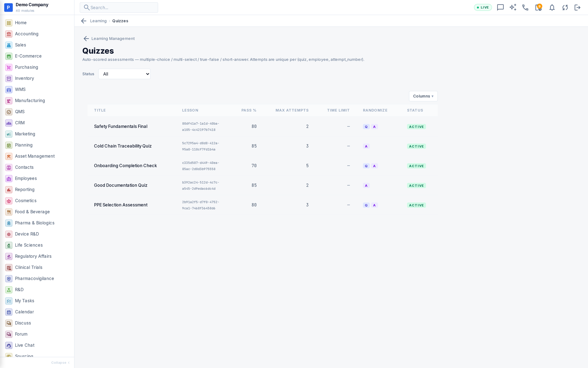The image size is (588, 368).
Task: Open the Columns dropdown
Action: (x=423, y=96)
